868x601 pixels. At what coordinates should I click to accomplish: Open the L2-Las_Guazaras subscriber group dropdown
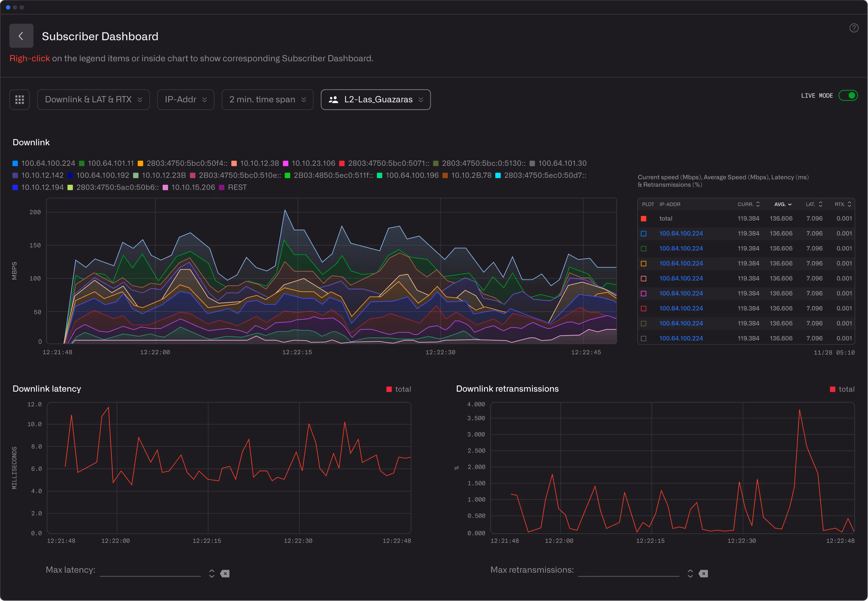click(x=375, y=99)
